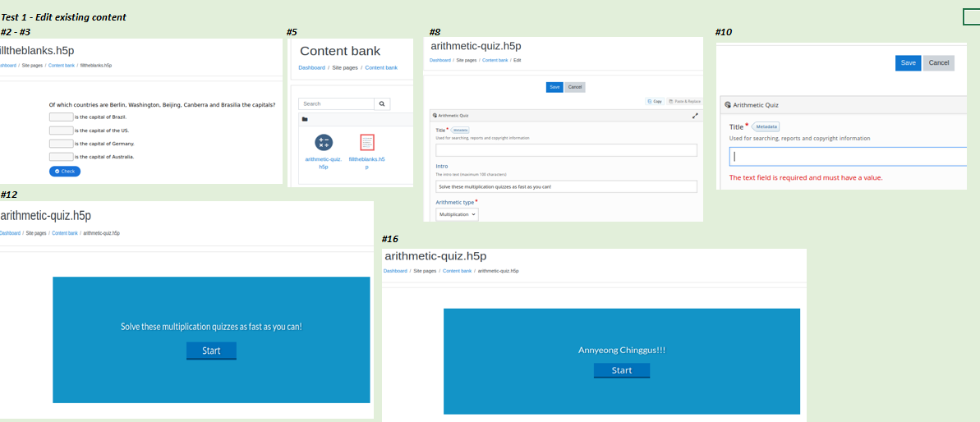Click the small Save button in step #8
This screenshot has width=980, height=422.
coord(554,87)
